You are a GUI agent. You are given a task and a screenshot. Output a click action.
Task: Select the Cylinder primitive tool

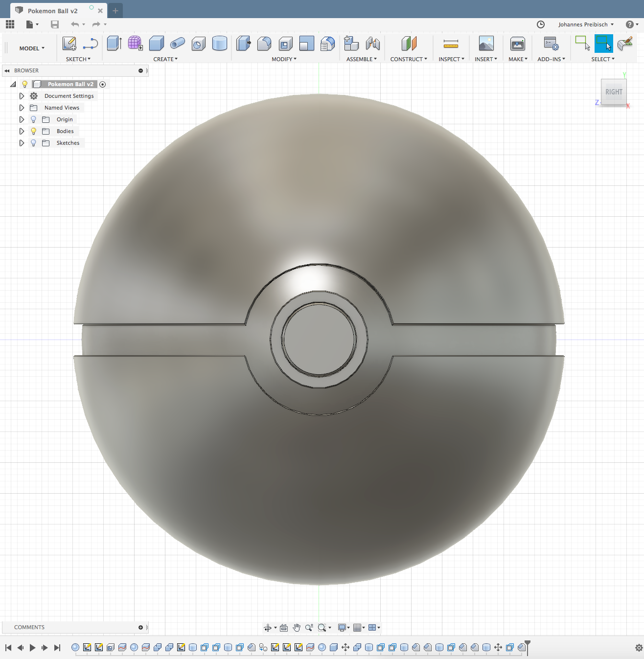[220, 44]
